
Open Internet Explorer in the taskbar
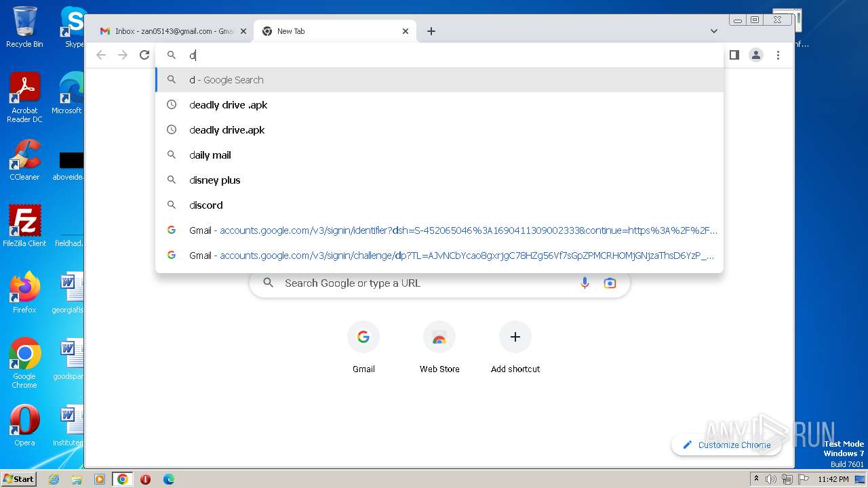(54, 479)
